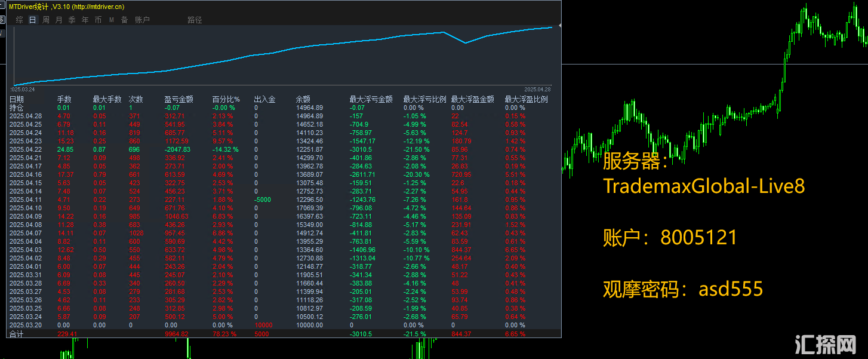This screenshot has width=868, height=359.
Task: Select the M tab
Action: pos(111,20)
